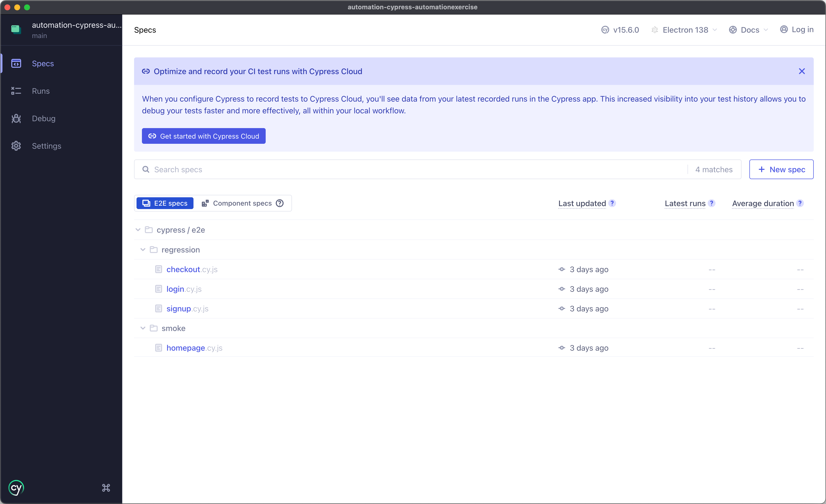Switch to E2E specs view
826x504 pixels.
click(165, 203)
